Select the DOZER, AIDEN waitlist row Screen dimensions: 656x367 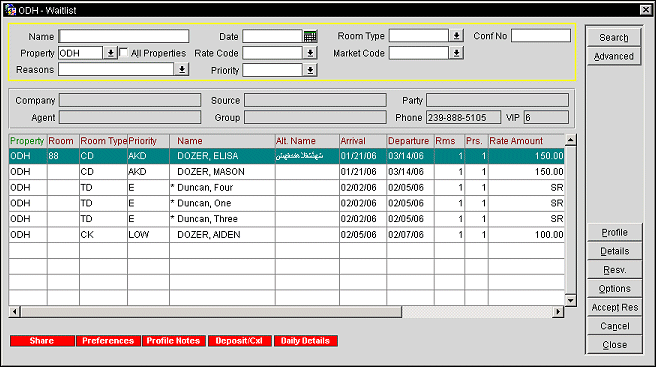click(x=287, y=235)
